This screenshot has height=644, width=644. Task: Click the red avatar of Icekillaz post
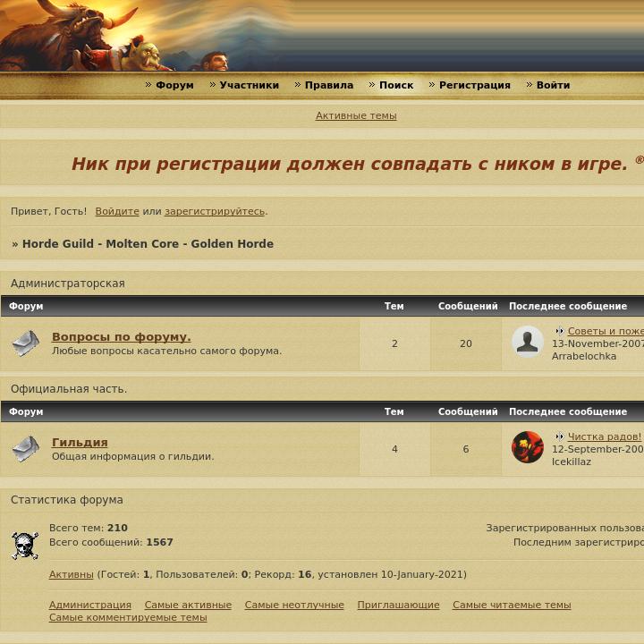pos(528,447)
